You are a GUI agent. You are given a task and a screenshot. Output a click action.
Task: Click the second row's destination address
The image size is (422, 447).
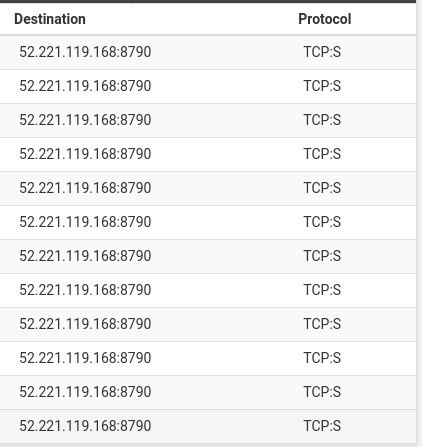[x=85, y=86]
